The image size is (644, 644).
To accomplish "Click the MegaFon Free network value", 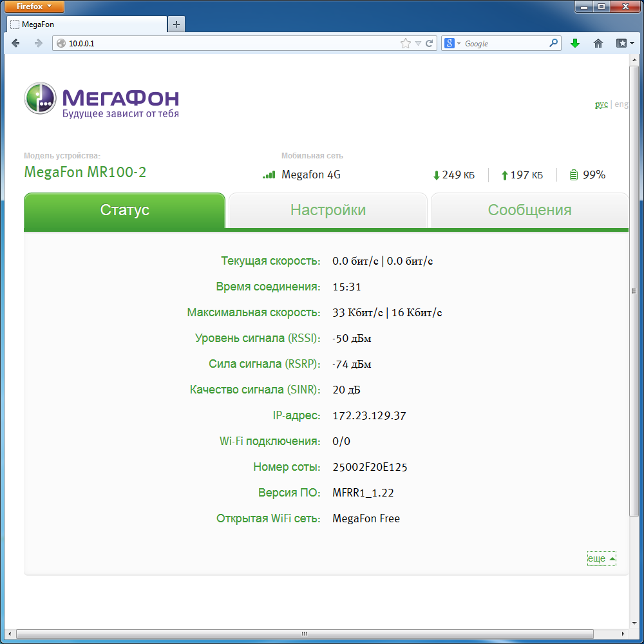I will tap(366, 518).
